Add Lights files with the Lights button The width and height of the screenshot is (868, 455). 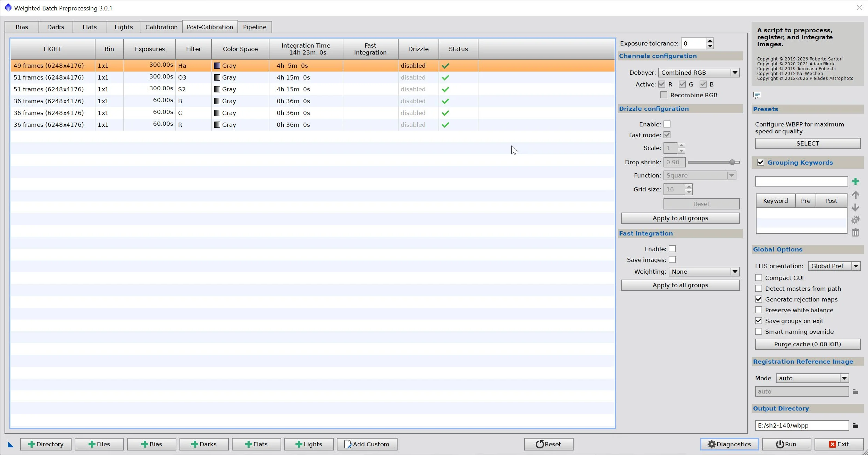(309, 444)
